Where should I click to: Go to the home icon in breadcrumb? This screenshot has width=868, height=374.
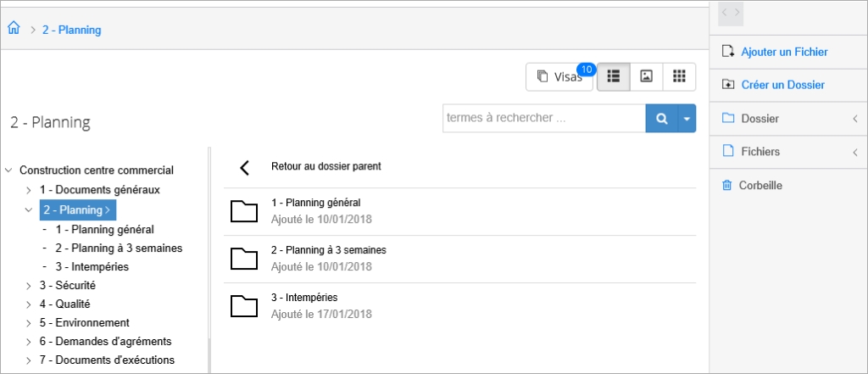(x=14, y=29)
